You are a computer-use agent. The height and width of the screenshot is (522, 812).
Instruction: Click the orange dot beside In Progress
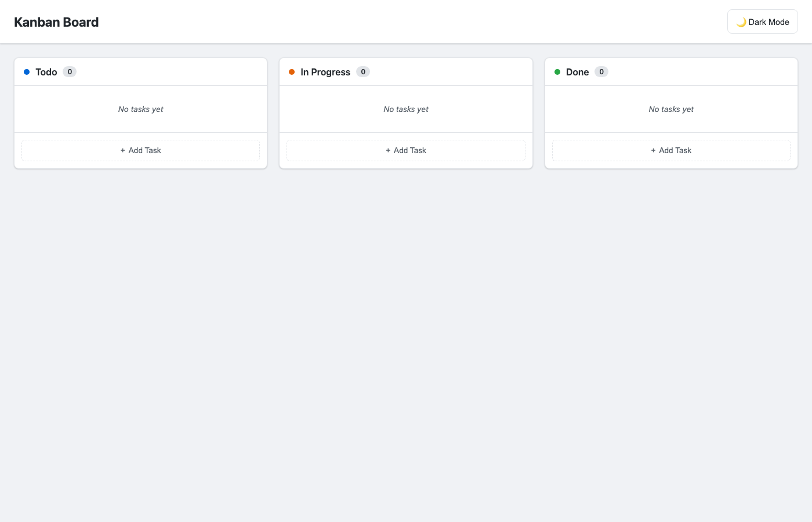(x=292, y=72)
